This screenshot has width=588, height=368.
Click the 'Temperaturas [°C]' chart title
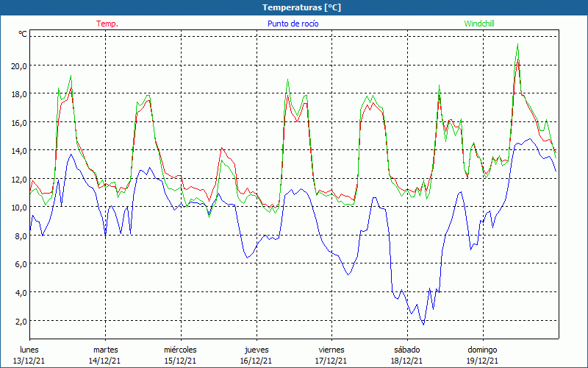[x=301, y=7]
